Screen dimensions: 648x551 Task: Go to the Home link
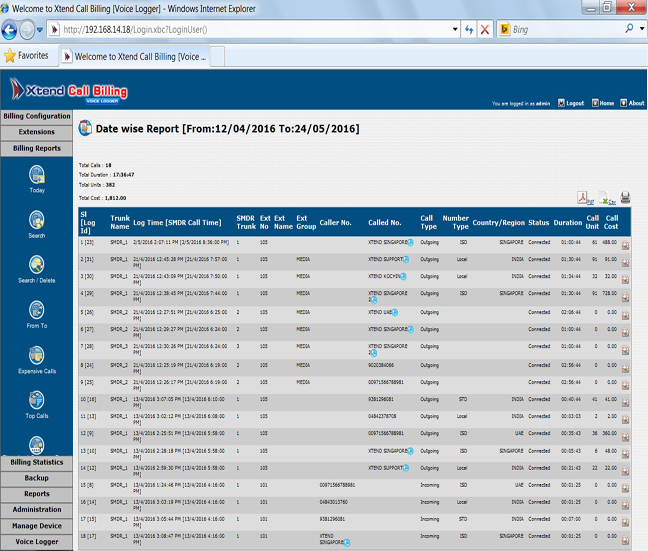603,103
